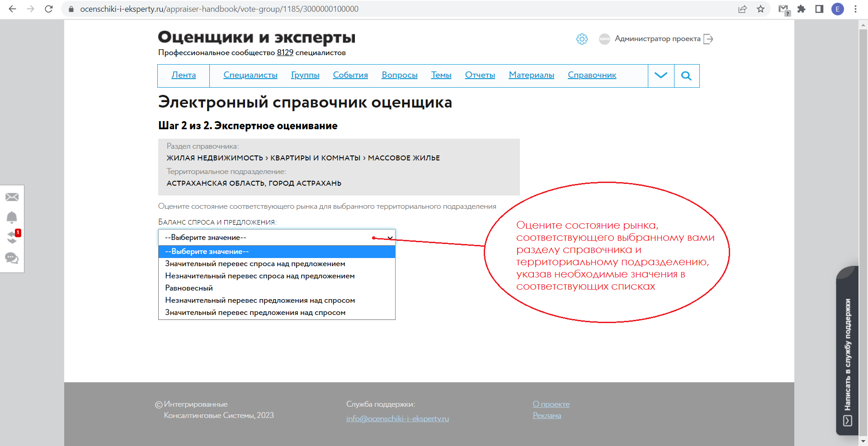Image resolution: width=868 pixels, height=446 pixels.
Task: Open settings via the blue gear icon
Action: click(x=582, y=39)
